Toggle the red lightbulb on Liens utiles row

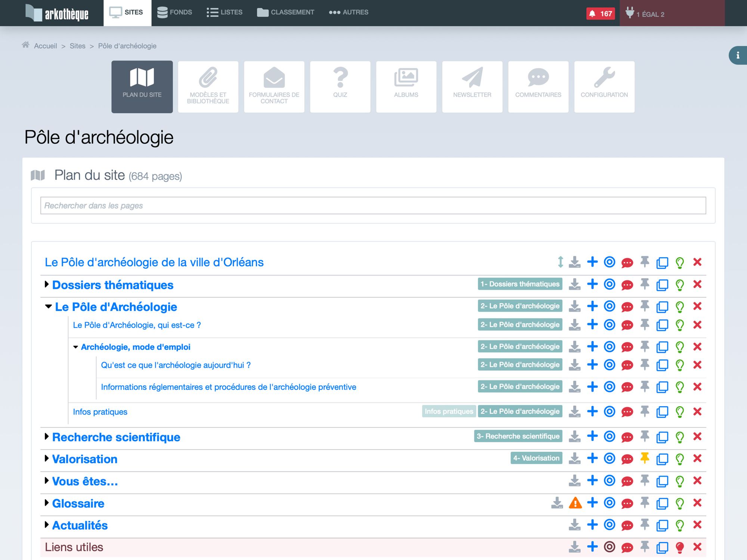click(680, 547)
